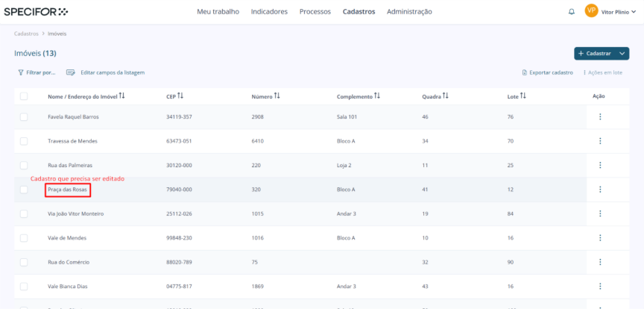The image size is (644, 309).
Task: Click the edit listing fields icon
Action: pyautogui.click(x=71, y=72)
